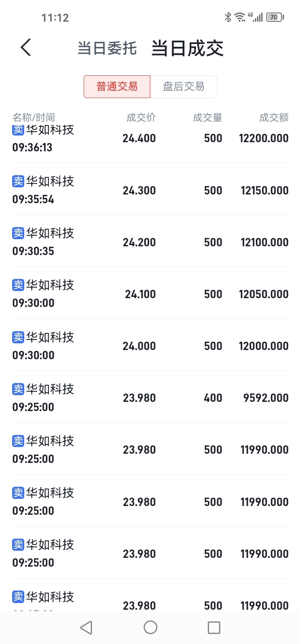301x644 pixels.
Task: Tap 名称/时间 column header
Action: coord(33,118)
